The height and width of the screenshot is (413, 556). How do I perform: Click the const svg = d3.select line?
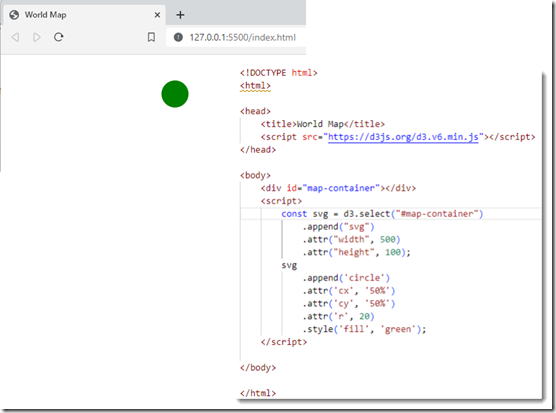tap(382, 214)
